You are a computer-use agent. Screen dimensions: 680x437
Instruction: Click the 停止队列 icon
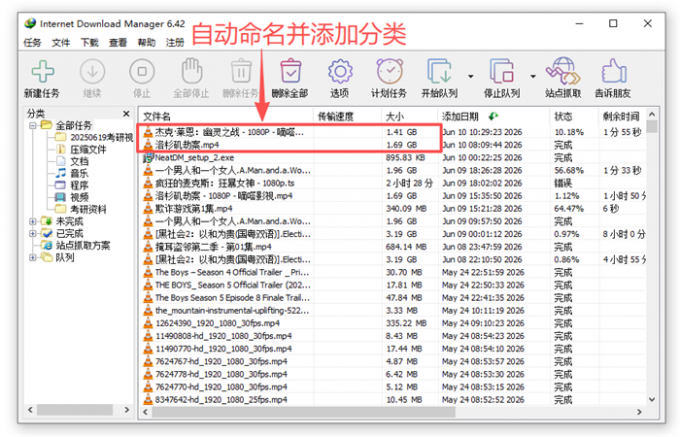click(502, 71)
